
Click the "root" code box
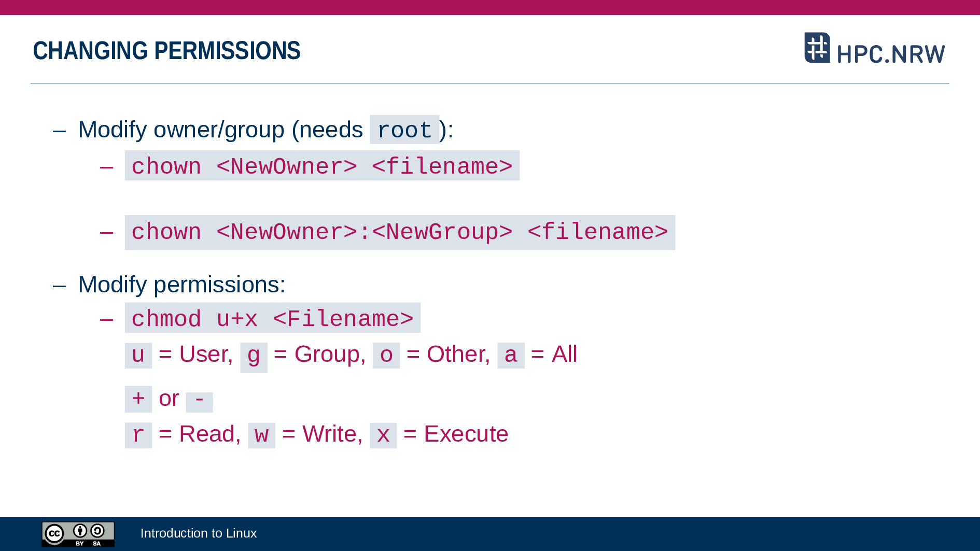tap(404, 130)
